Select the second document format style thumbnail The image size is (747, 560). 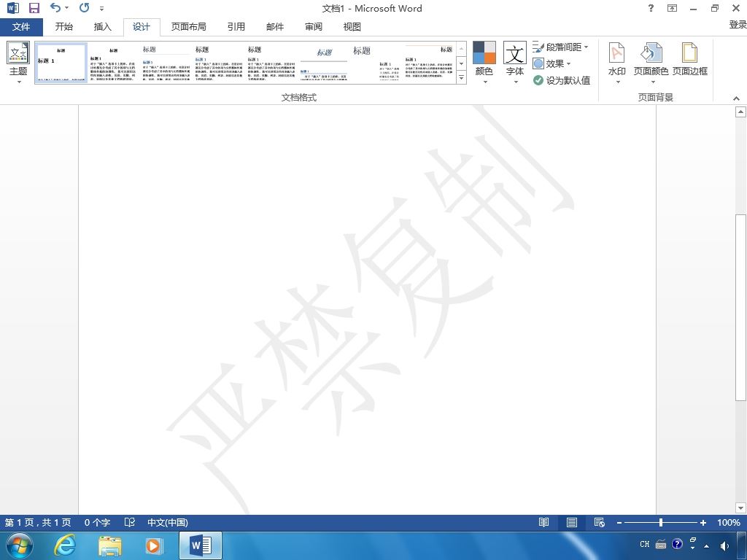113,63
